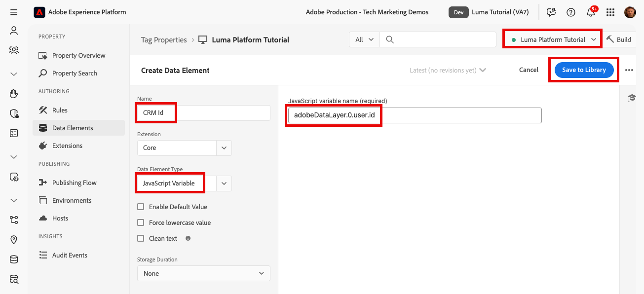
Task: Open the graduation cap learning panel
Action: (x=632, y=98)
